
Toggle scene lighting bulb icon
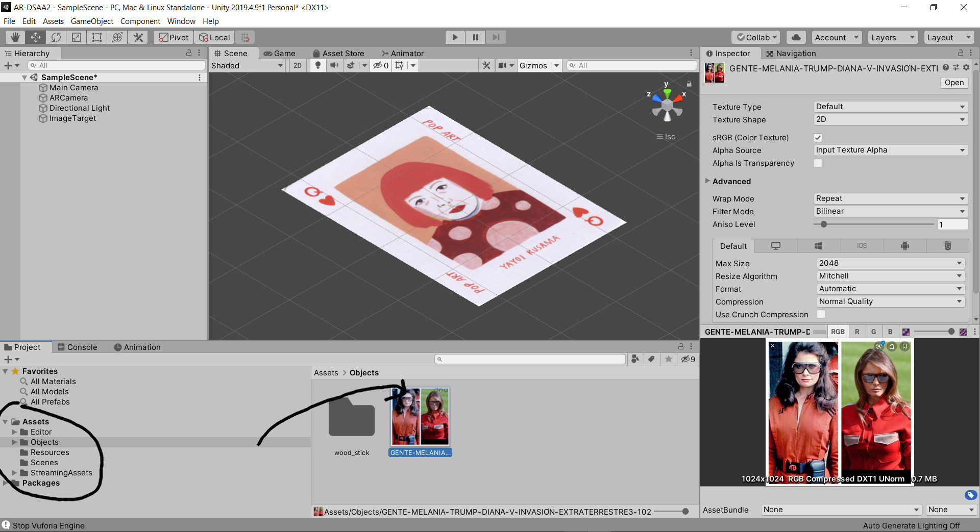pos(318,65)
